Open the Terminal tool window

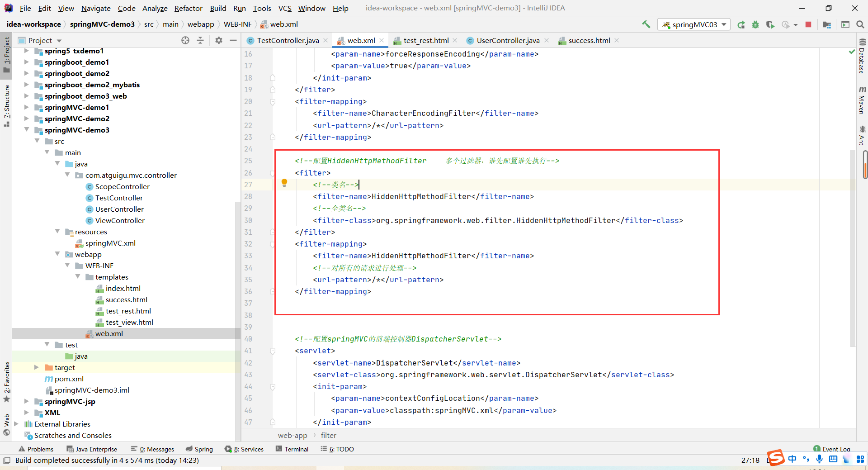pos(292,449)
